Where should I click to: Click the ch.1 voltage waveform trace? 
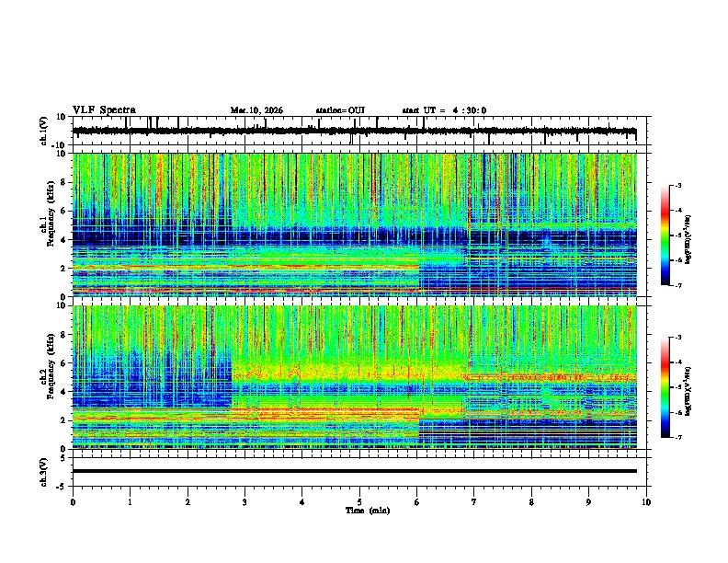354,131
